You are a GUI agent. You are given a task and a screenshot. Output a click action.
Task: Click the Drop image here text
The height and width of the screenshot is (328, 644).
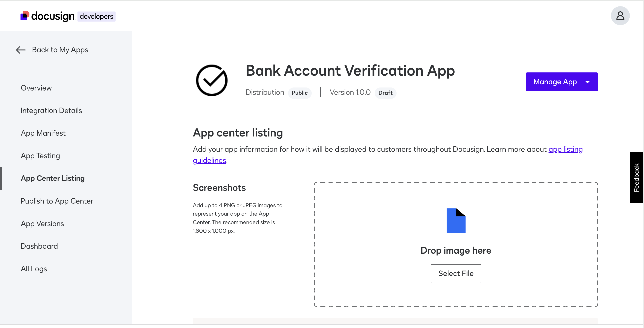[x=456, y=250]
